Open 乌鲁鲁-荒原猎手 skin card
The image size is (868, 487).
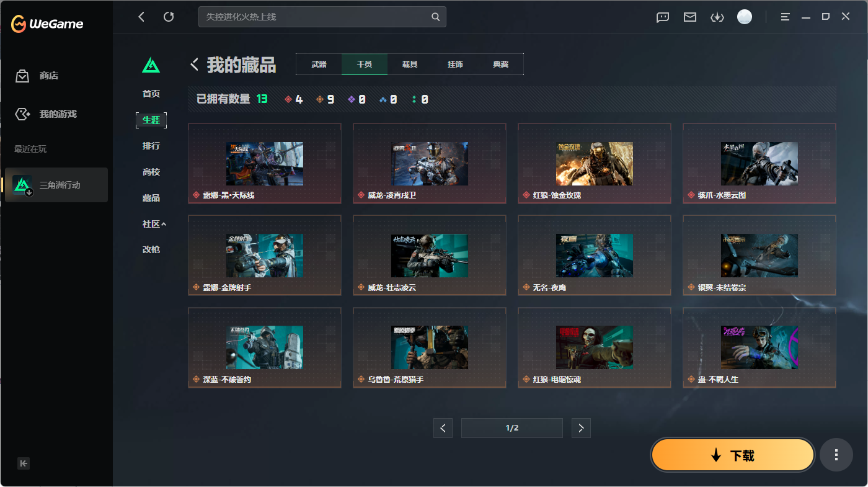pyautogui.click(x=430, y=347)
